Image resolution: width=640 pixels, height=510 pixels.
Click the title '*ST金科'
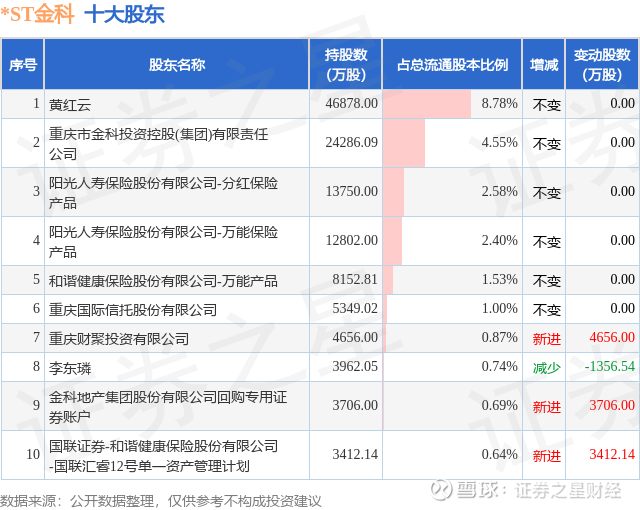[x=37, y=14]
